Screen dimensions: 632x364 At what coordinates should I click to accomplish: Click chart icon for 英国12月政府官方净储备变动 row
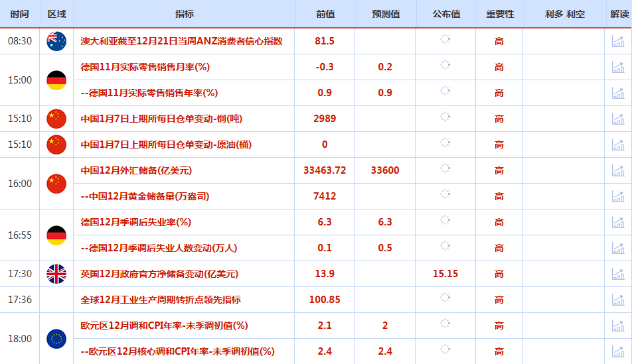[618, 274]
